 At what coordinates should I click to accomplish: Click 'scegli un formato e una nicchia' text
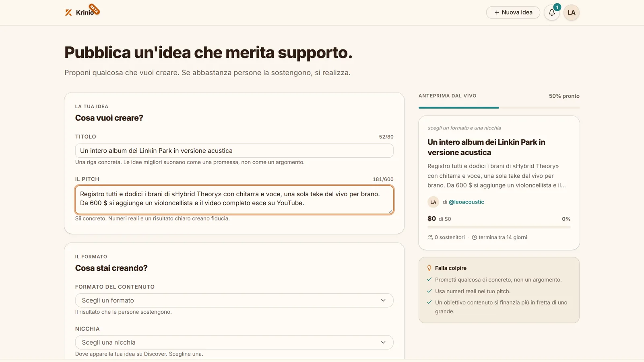[464, 128]
